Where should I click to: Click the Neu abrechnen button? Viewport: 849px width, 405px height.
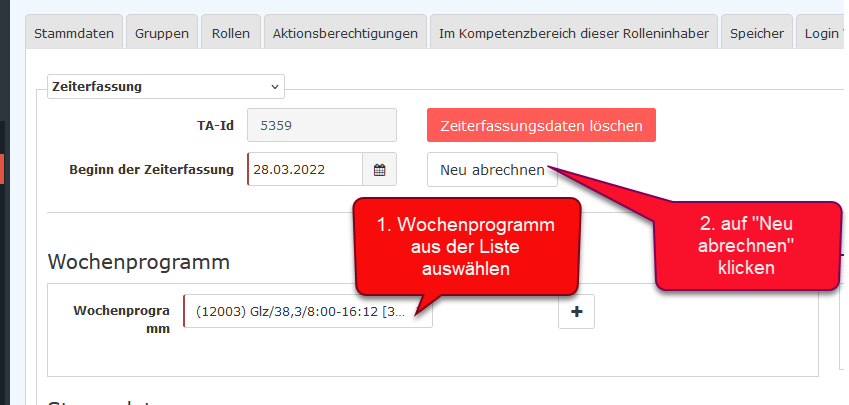pos(492,170)
